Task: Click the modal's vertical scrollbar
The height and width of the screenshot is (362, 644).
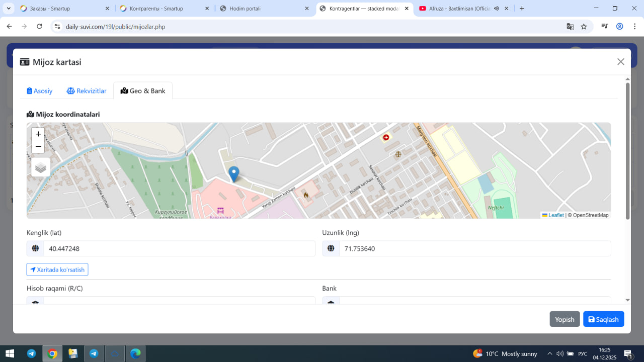Action: 627,151
